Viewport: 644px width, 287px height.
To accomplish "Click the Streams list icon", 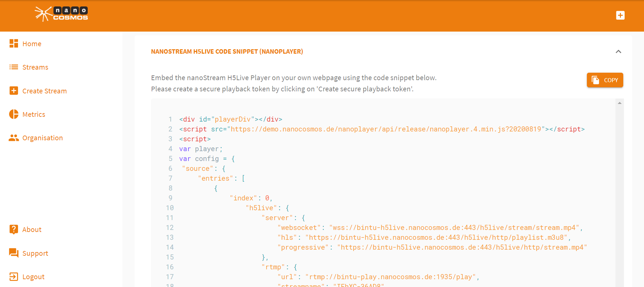I will [x=14, y=67].
